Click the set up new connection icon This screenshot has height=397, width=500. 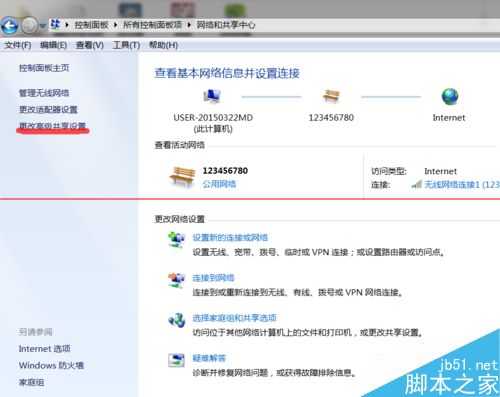tap(176, 239)
